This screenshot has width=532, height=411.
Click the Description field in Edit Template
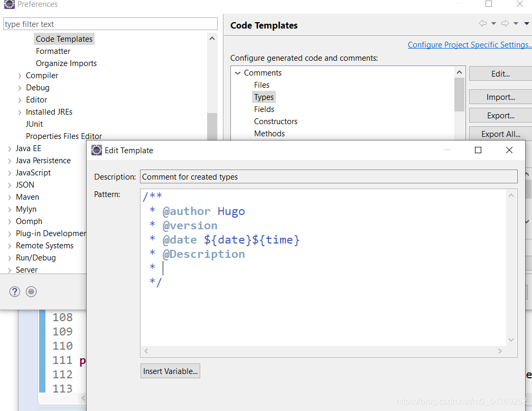pos(329,176)
